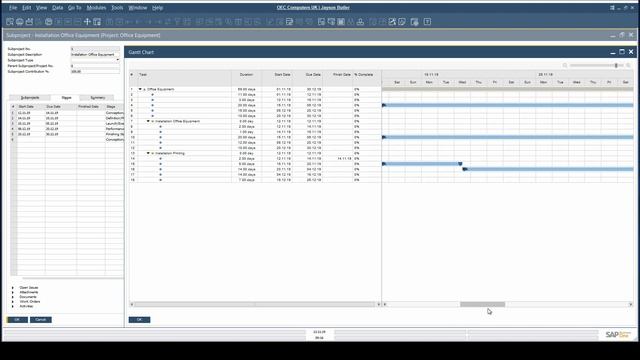Open the Query Manager toolbar icon
This screenshot has width=640, height=360.
tap(331, 22)
